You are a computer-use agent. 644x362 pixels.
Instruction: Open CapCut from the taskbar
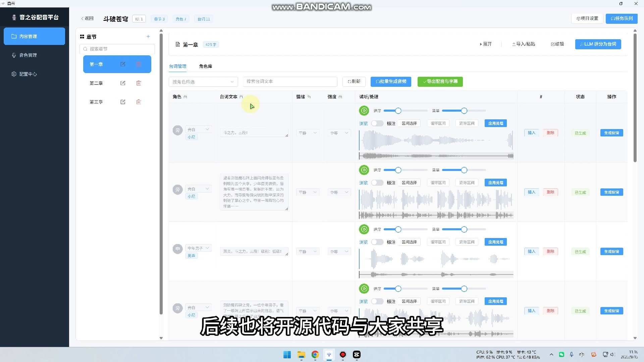357,355
